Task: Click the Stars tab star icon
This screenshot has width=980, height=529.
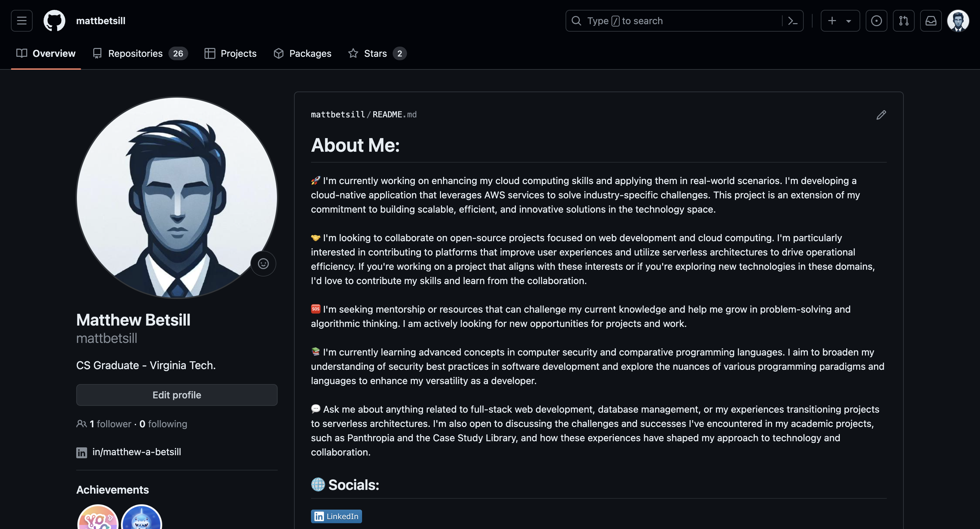Action: coord(353,53)
